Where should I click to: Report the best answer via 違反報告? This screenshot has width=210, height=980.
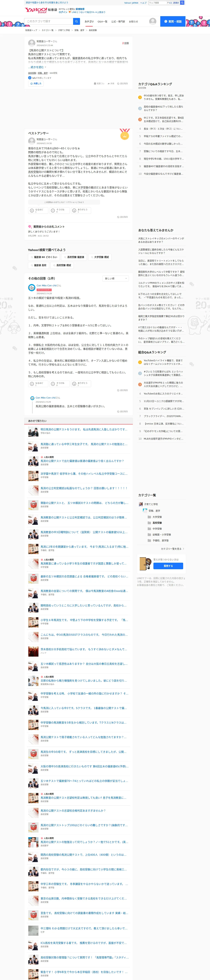122,217
